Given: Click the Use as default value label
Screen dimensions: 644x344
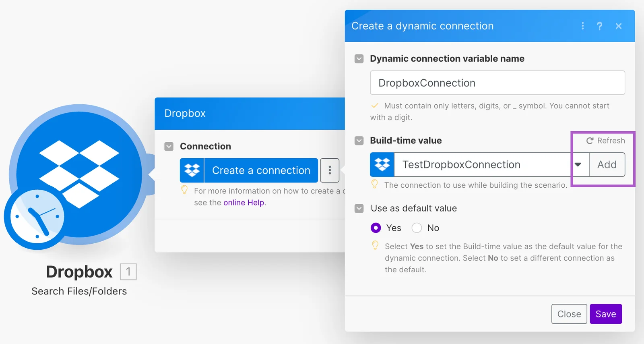Looking at the screenshot, I should tap(414, 208).
